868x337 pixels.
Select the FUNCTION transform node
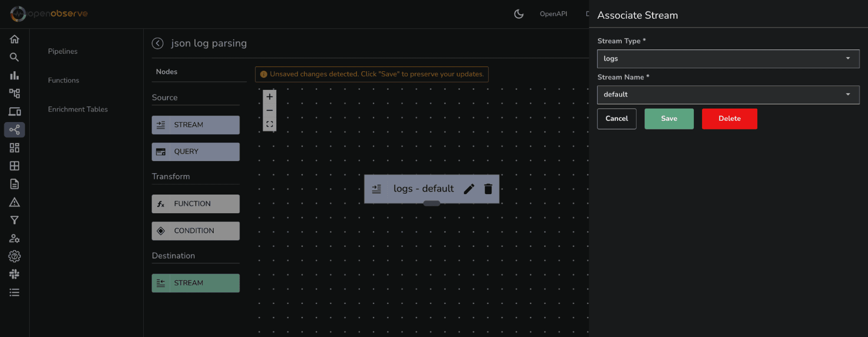(x=195, y=204)
